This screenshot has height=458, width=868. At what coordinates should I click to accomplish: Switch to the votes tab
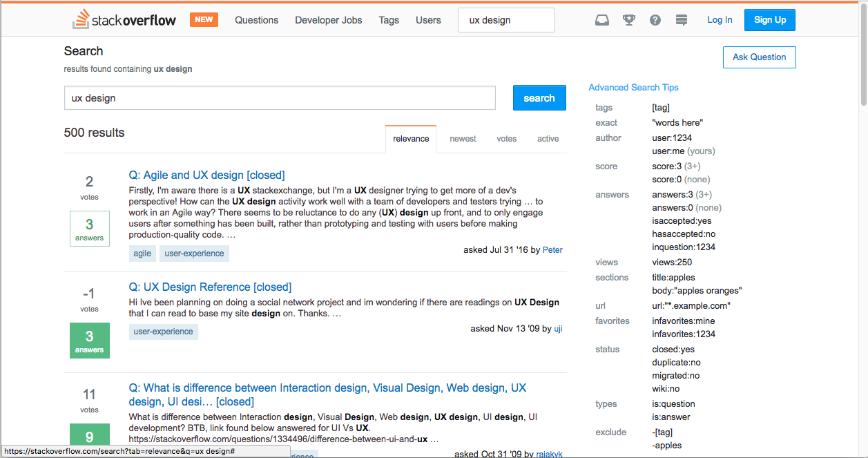[506, 139]
